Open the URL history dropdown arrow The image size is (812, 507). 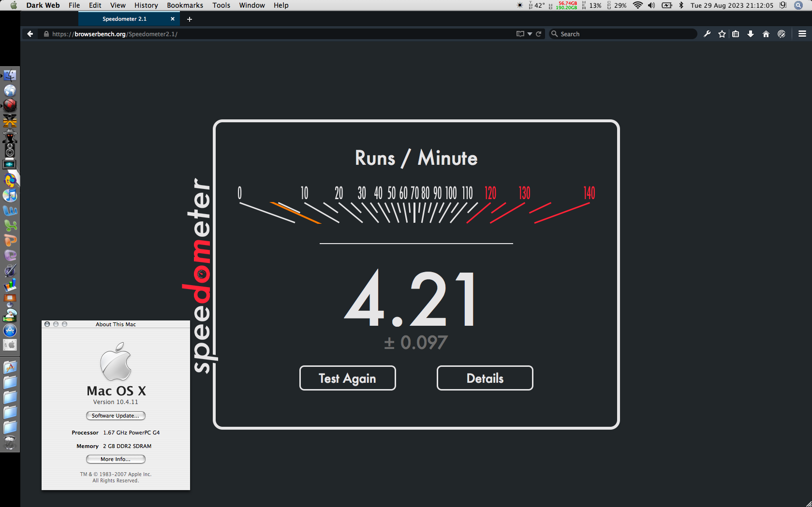pyautogui.click(x=530, y=34)
